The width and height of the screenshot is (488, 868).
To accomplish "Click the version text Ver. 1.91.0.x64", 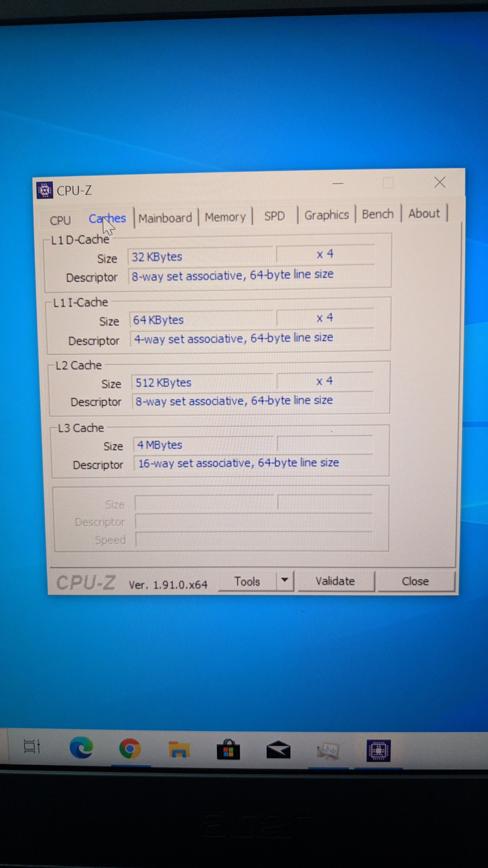I will pos(168,585).
